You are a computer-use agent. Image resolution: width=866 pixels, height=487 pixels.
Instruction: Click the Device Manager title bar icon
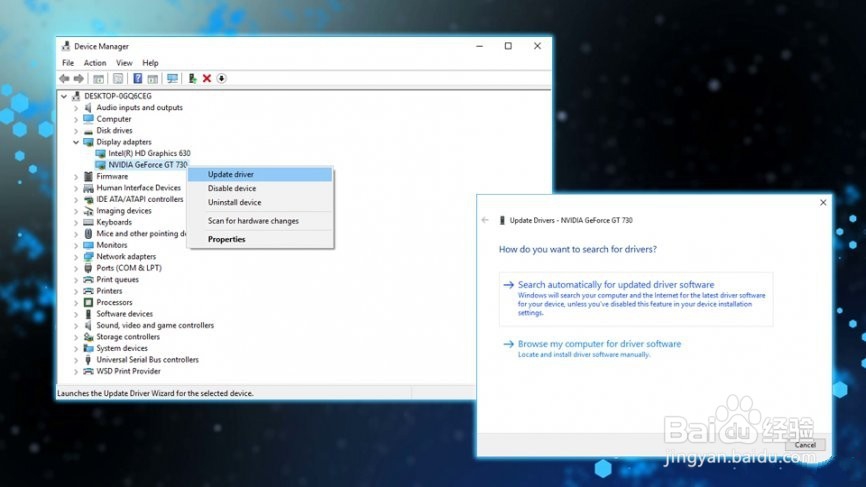coord(66,46)
